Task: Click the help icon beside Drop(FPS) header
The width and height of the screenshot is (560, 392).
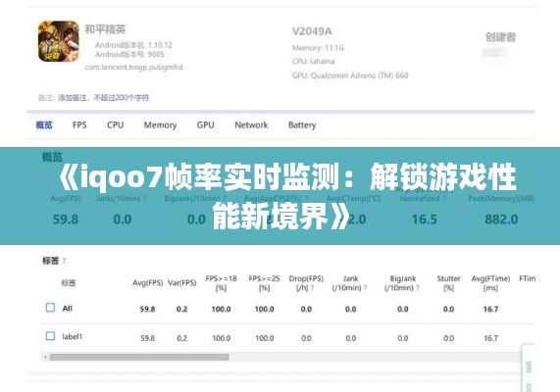Action: [312, 288]
